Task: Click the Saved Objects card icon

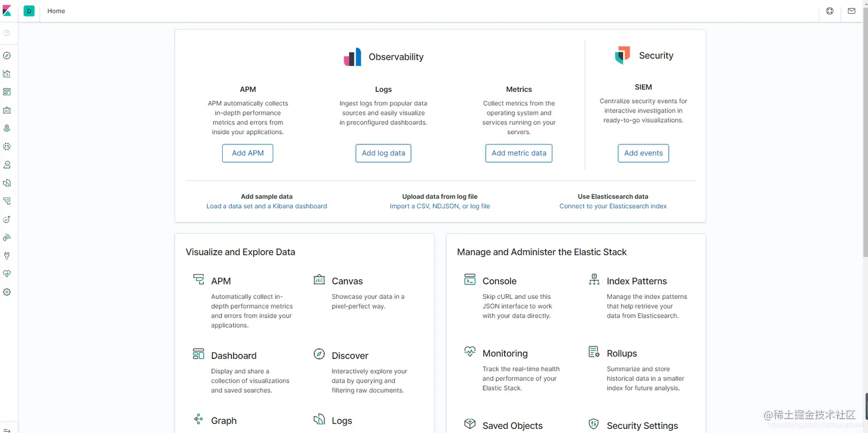Action: (470, 424)
